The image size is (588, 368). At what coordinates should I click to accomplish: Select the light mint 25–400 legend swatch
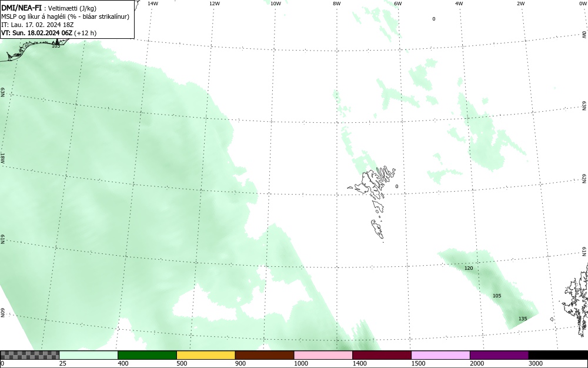89,355
